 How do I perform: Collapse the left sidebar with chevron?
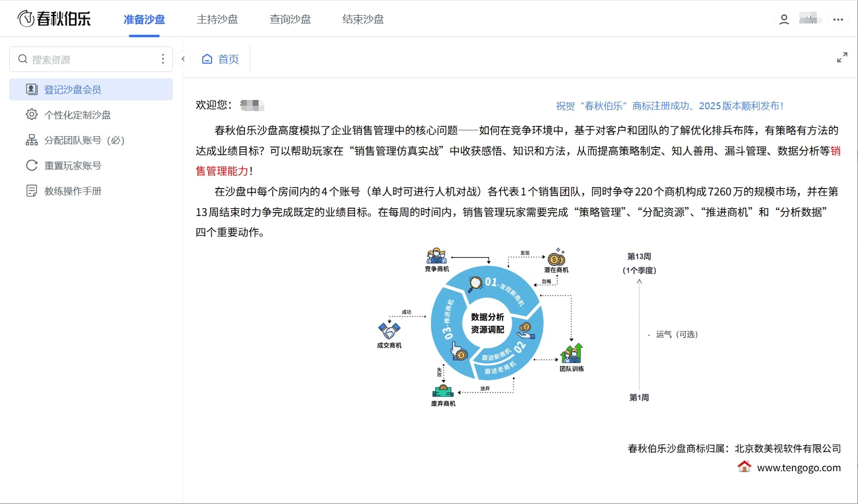183,59
